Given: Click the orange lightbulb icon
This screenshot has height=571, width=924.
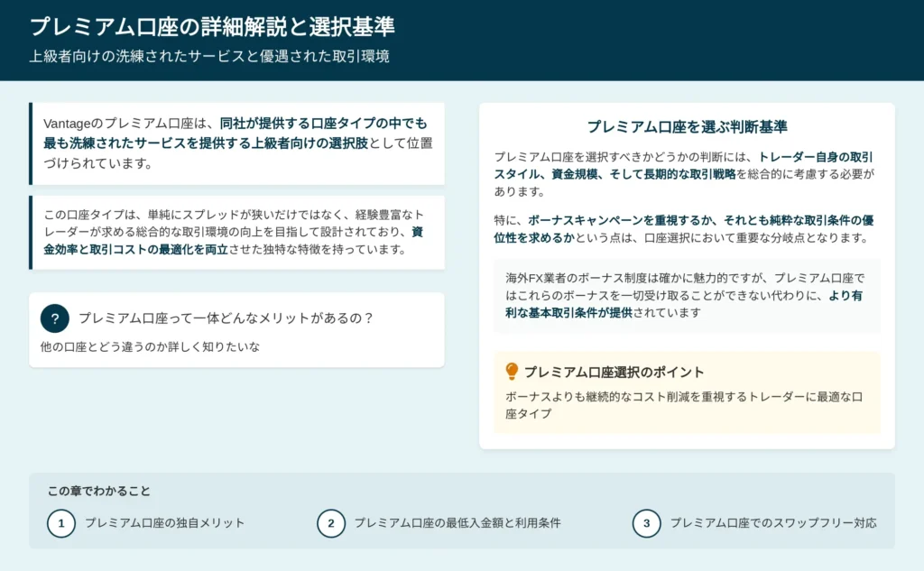Looking at the screenshot, I should 512,372.
